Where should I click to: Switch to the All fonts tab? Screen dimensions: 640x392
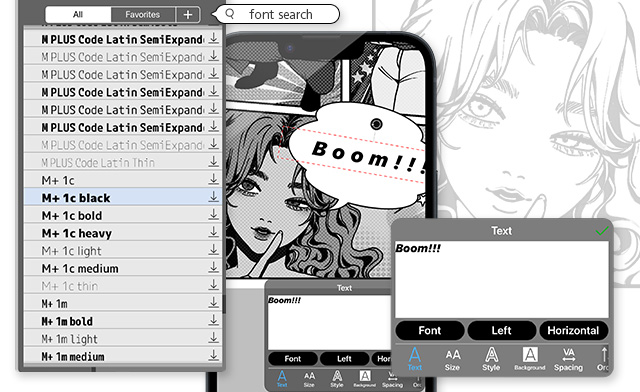click(78, 15)
